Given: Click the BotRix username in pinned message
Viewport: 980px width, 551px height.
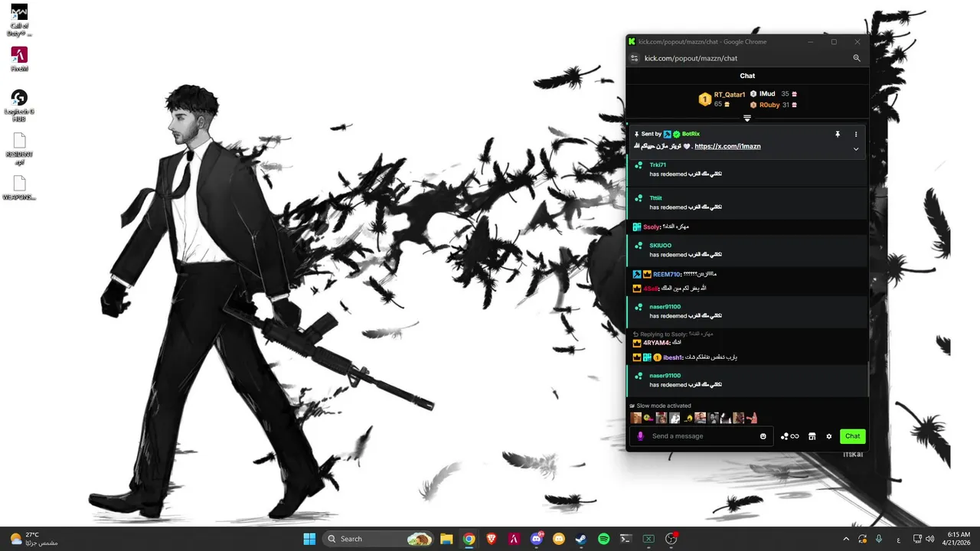Looking at the screenshot, I should (691, 134).
